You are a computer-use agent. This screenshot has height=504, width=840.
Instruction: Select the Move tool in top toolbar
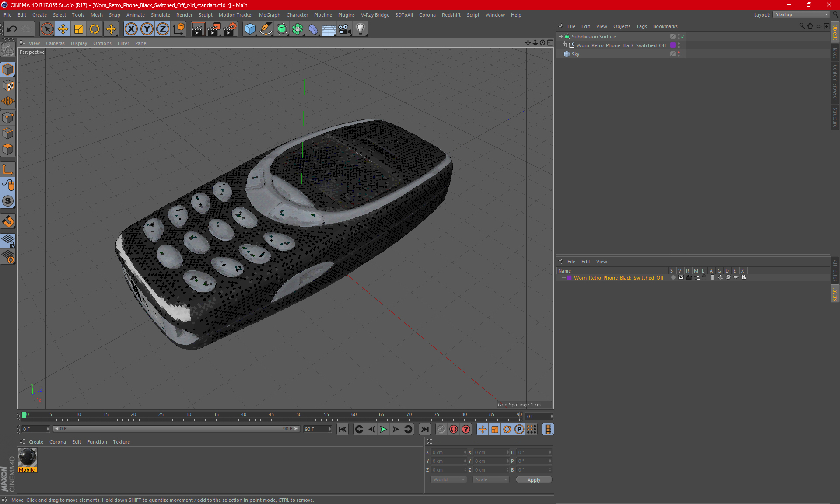(63, 29)
